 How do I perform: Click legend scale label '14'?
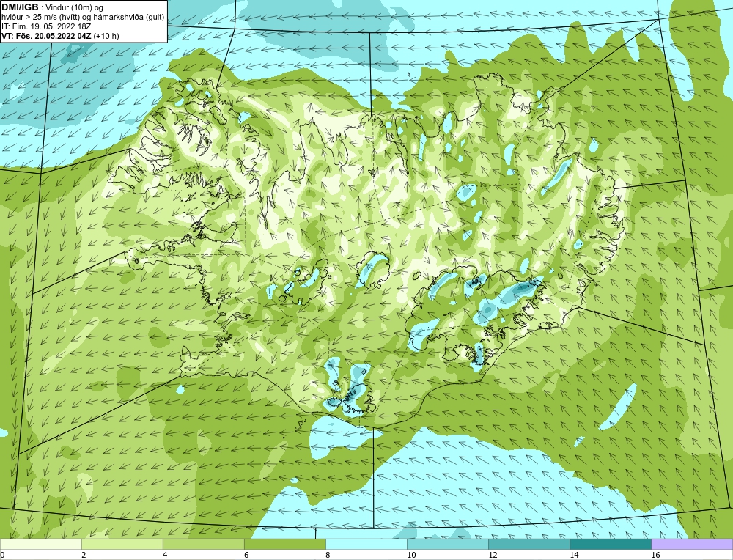(x=574, y=555)
